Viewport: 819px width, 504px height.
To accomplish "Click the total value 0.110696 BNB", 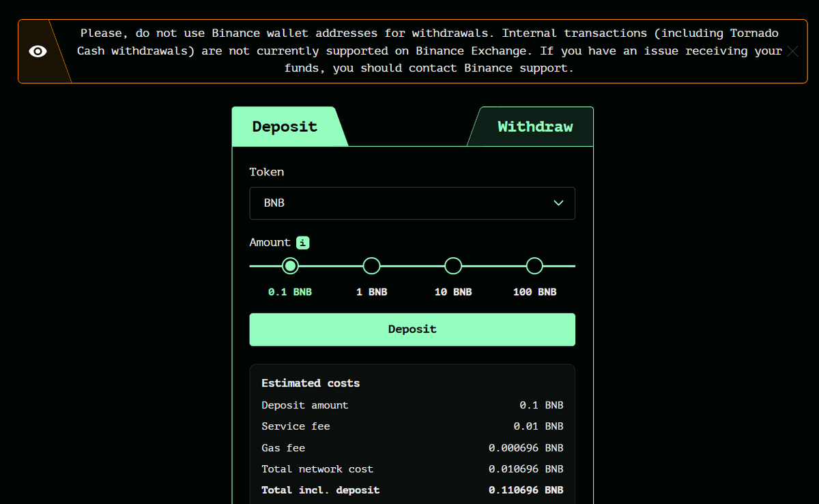I will coord(526,490).
